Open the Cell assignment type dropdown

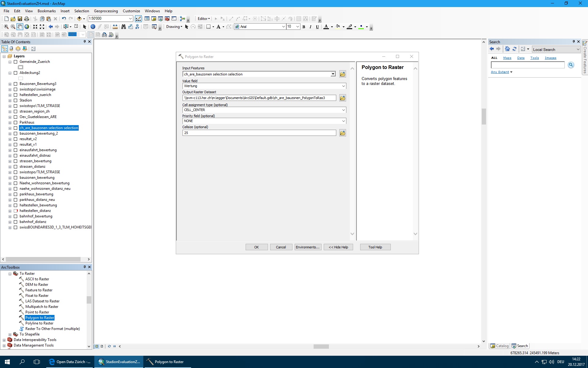coord(343,110)
